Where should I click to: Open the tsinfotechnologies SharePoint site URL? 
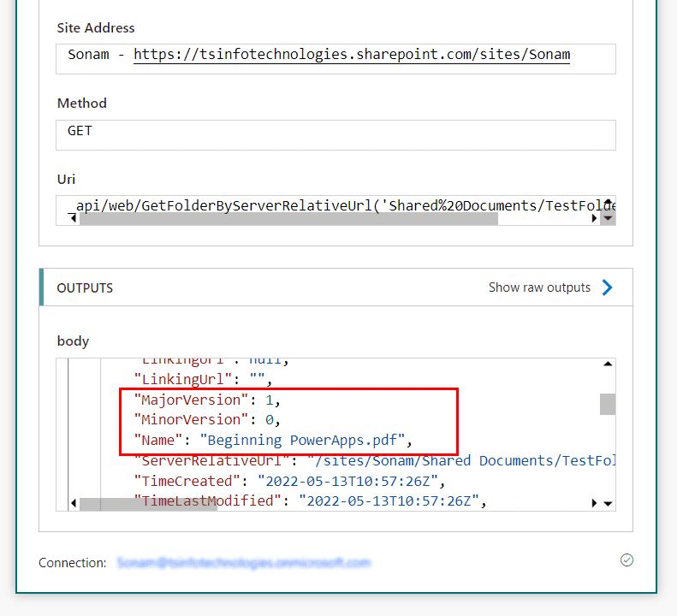click(x=352, y=55)
